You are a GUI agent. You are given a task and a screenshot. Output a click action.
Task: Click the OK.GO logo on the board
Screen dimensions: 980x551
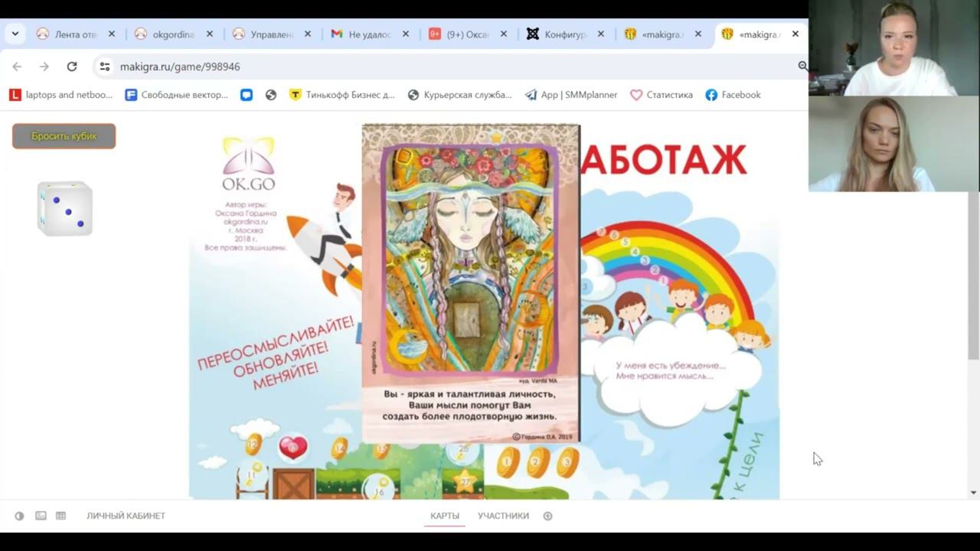(x=249, y=164)
